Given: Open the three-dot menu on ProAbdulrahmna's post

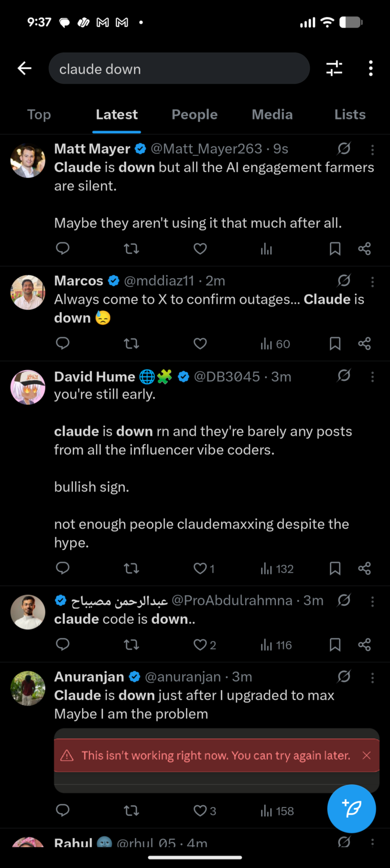Looking at the screenshot, I should coord(372,601).
